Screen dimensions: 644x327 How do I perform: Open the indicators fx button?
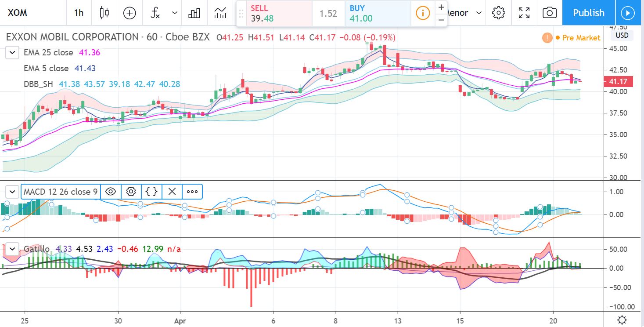(155, 13)
